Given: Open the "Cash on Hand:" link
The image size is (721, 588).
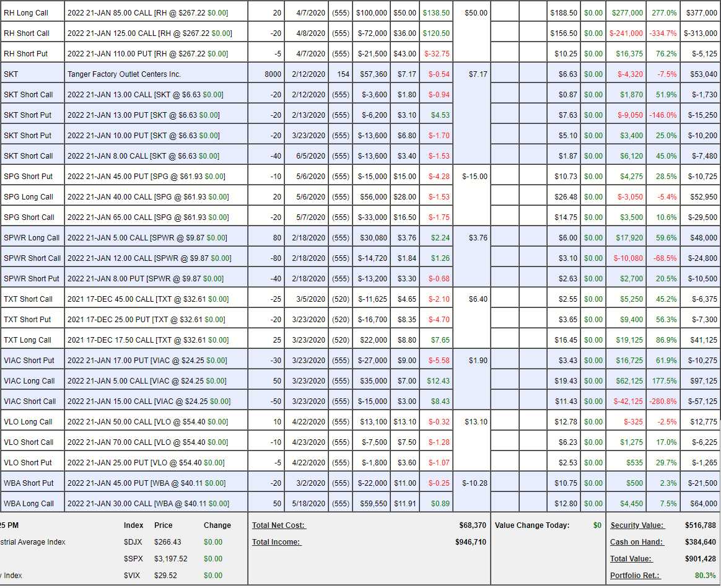Looking at the screenshot, I should [x=636, y=542].
